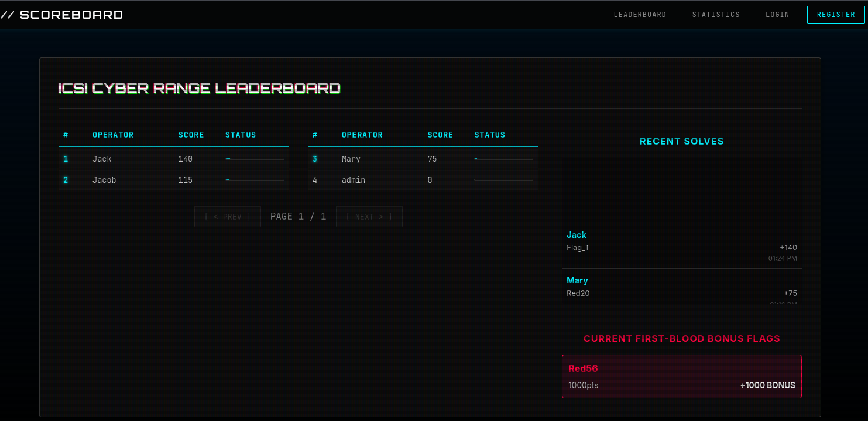Click the LOGIN link

pos(777,14)
